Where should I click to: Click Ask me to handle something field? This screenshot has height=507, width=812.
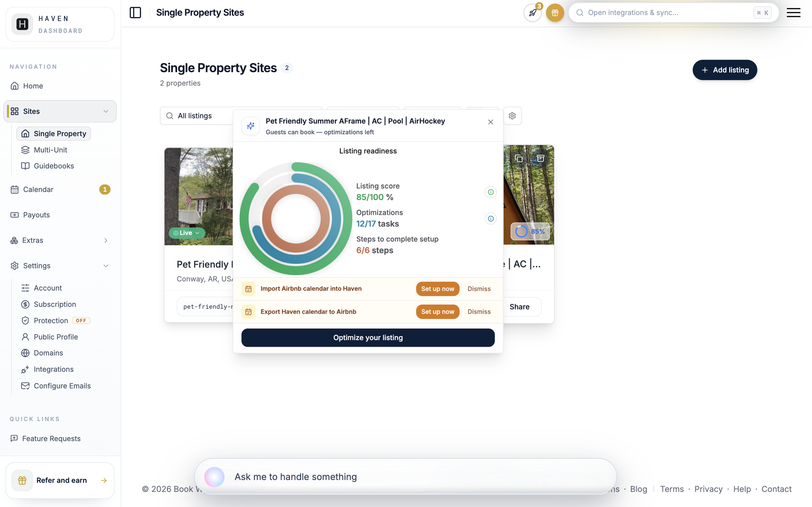point(405,477)
